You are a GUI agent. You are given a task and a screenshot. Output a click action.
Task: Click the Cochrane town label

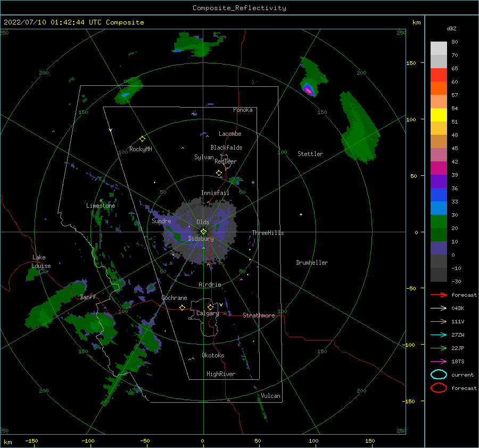click(x=174, y=298)
